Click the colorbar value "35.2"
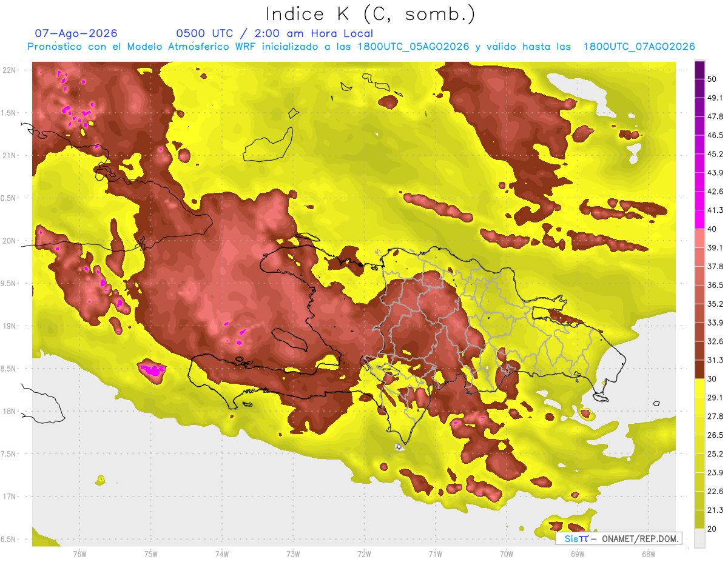Viewport: 728px width, 562px height. coord(715,304)
